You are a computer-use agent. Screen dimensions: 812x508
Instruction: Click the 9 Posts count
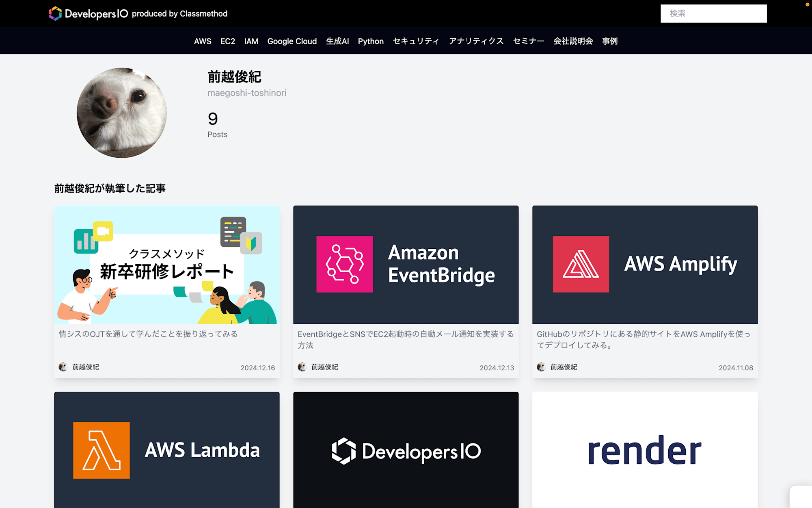tap(217, 125)
